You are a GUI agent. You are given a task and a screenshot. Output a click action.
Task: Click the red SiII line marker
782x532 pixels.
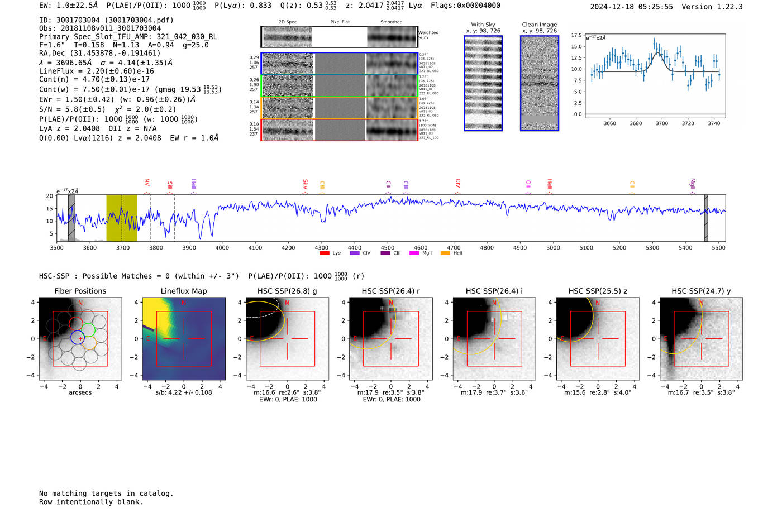click(x=170, y=186)
